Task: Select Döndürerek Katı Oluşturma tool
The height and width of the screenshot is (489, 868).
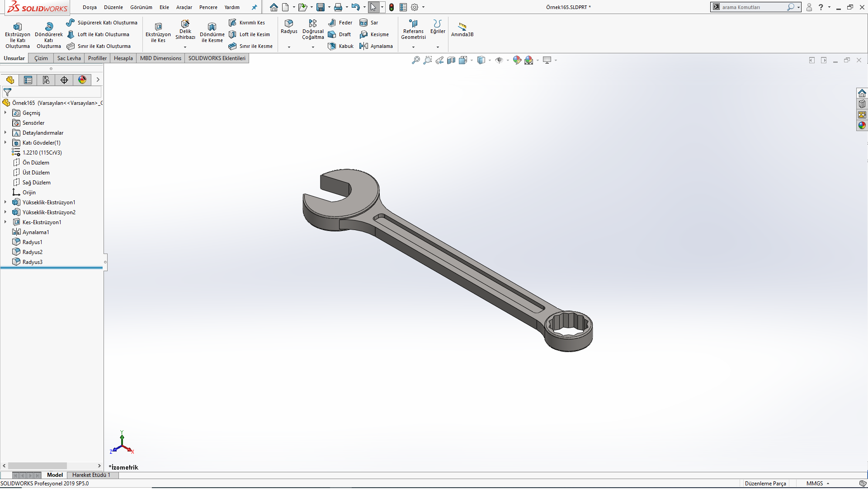Action: click(49, 35)
